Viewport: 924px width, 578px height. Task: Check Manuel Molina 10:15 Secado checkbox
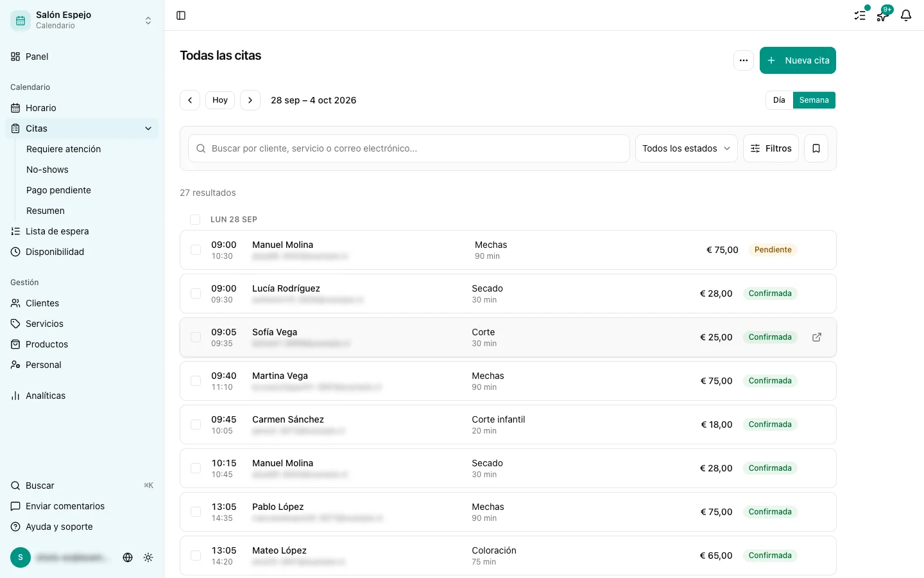point(196,468)
